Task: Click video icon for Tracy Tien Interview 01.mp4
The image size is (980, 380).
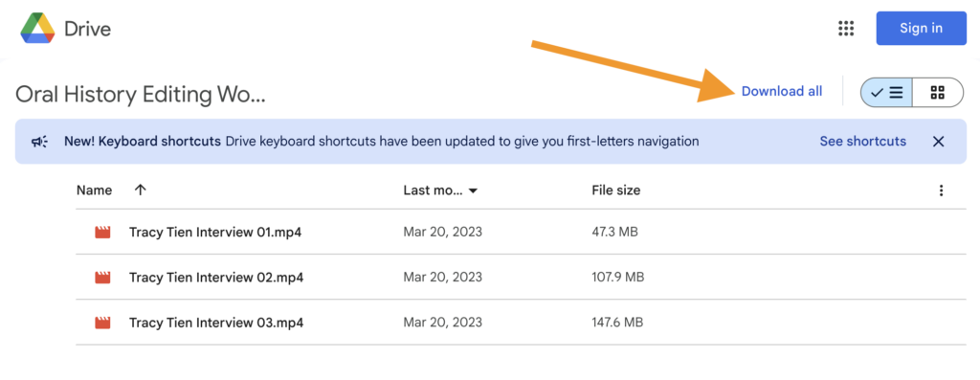Action: pos(102,232)
